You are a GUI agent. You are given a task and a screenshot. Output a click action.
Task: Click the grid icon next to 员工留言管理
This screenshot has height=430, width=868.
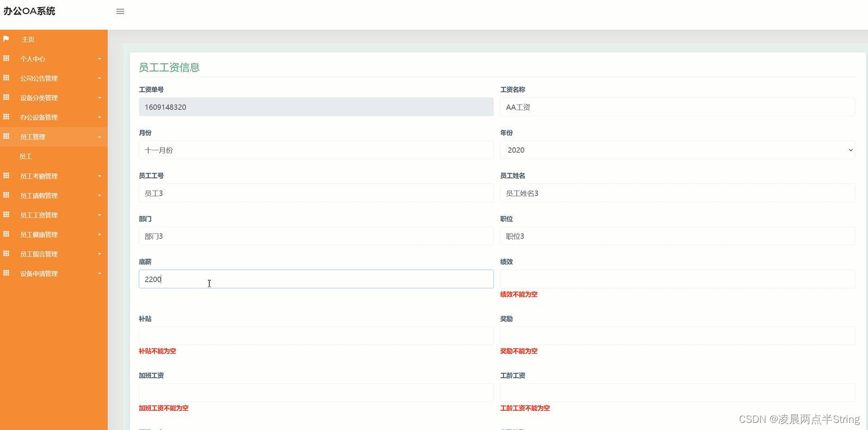point(6,253)
